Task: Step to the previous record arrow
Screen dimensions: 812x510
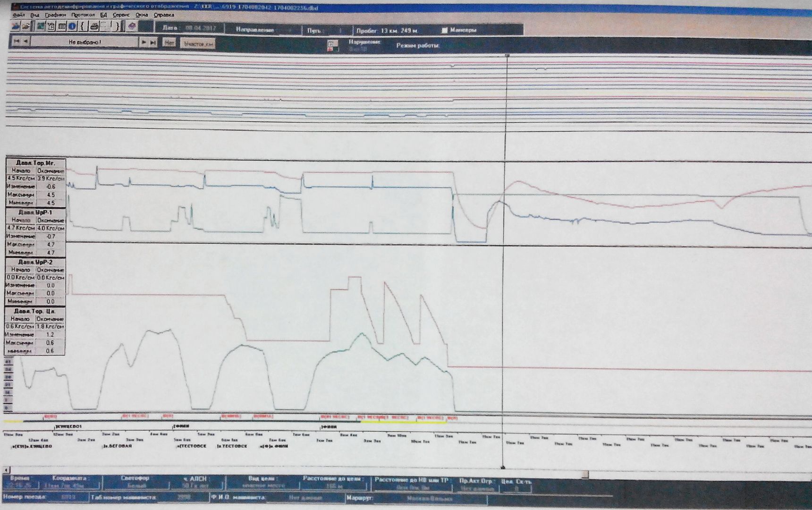Action: (x=25, y=42)
